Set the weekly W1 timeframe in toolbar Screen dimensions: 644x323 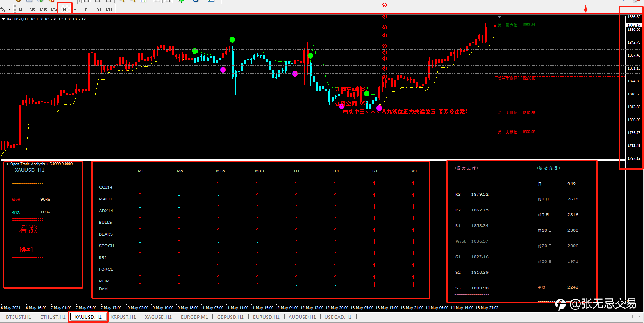98,9
